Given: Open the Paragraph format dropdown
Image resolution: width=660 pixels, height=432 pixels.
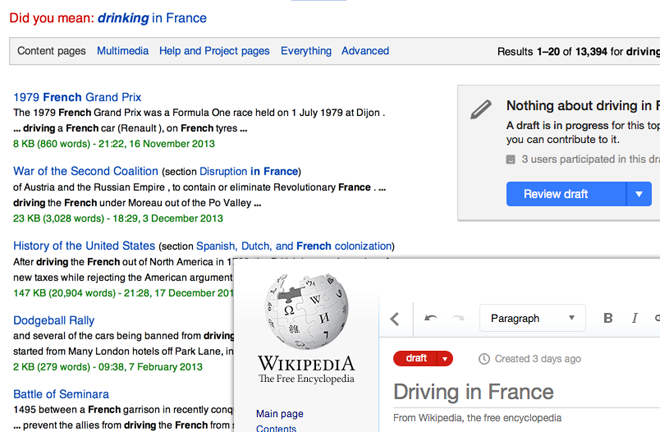Looking at the screenshot, I should tap(532, 318).
